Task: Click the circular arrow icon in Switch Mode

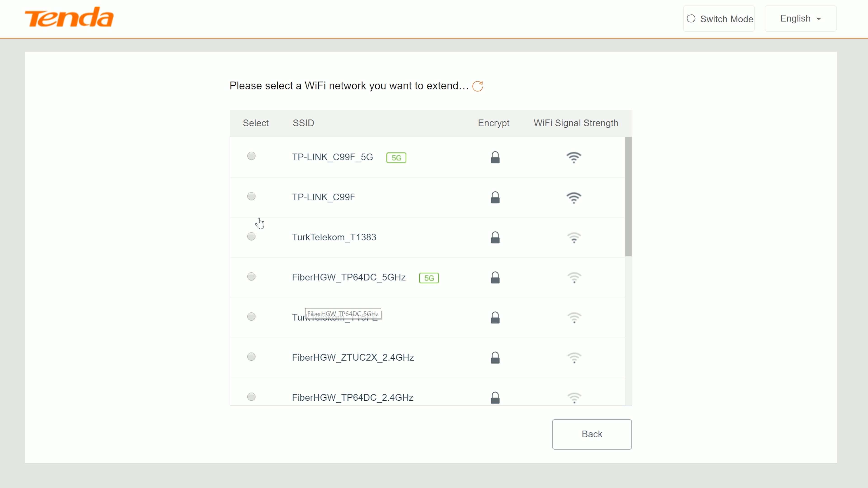Action: 691,19
